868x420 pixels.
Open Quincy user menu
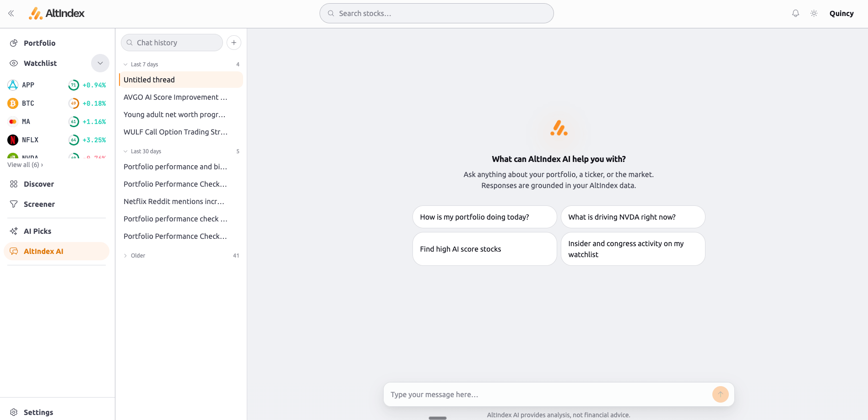[841, 13]
